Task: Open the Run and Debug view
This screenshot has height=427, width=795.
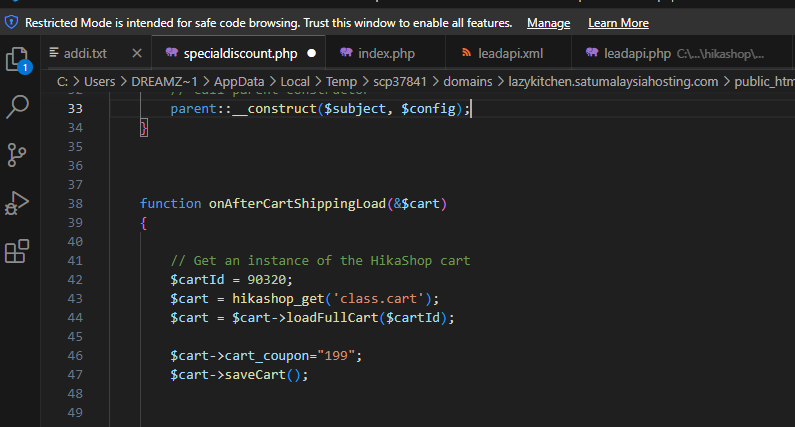Action: (x=17, y=203)
